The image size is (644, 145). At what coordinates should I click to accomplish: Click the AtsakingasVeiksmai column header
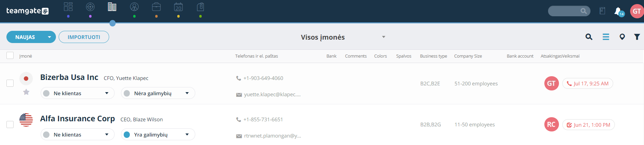click(560, 56)
